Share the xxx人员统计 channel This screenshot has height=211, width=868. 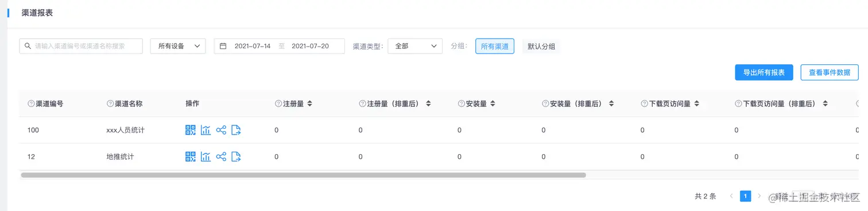click(221, 130)
